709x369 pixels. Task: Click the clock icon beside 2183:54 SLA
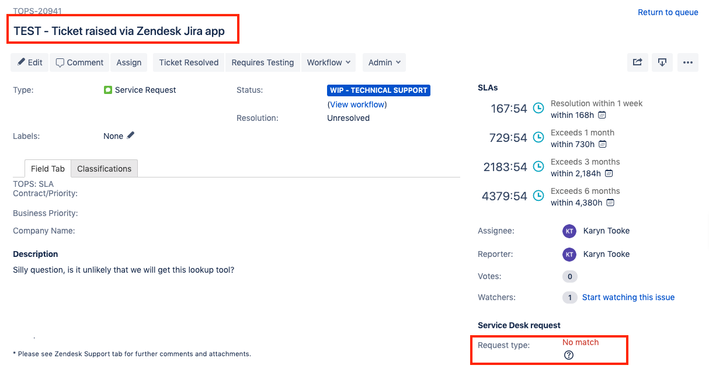538,166
